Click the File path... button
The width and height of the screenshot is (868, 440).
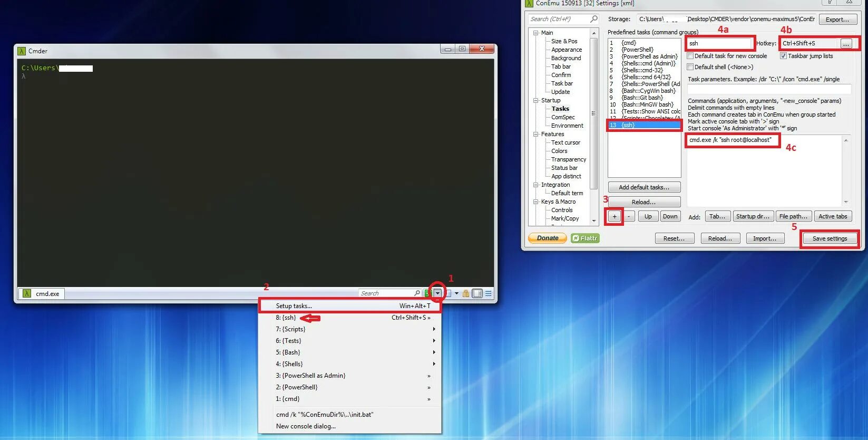point(793,216)
